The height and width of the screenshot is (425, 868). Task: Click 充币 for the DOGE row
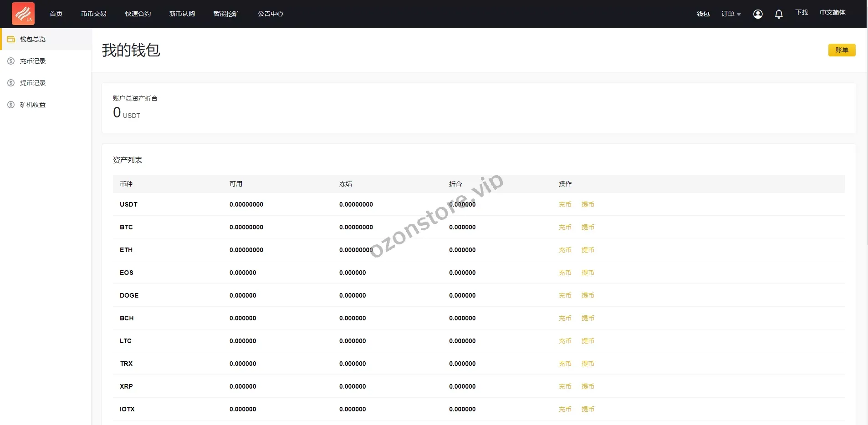coord(565,295)
